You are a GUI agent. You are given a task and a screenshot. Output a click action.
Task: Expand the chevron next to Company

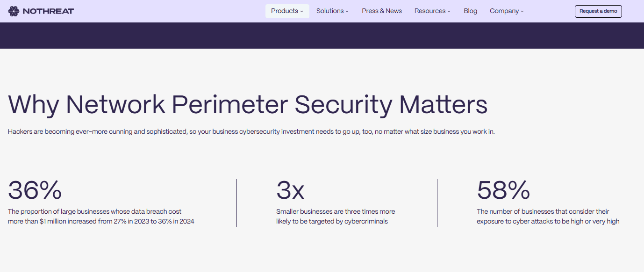[522, 12]
